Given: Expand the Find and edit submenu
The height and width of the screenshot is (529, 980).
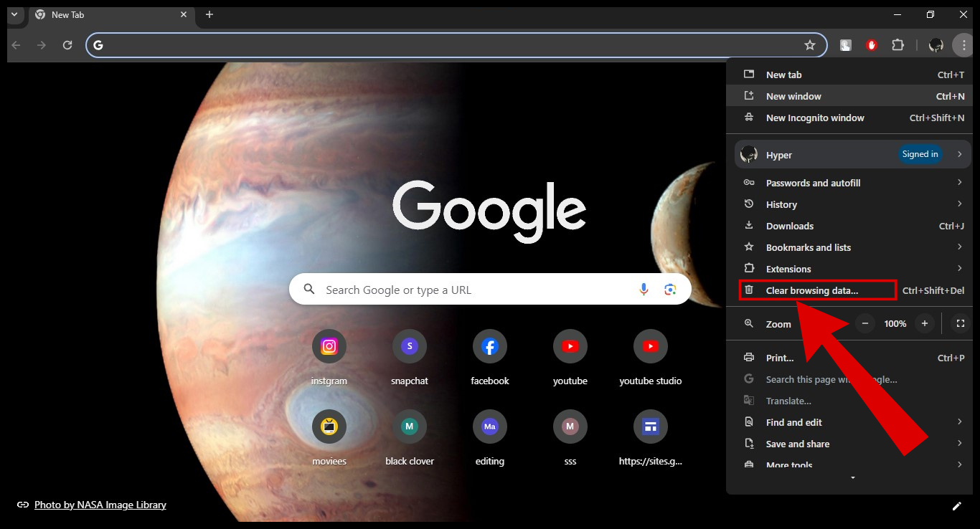Looking at the screenshot, I should [x=959, y=422].
